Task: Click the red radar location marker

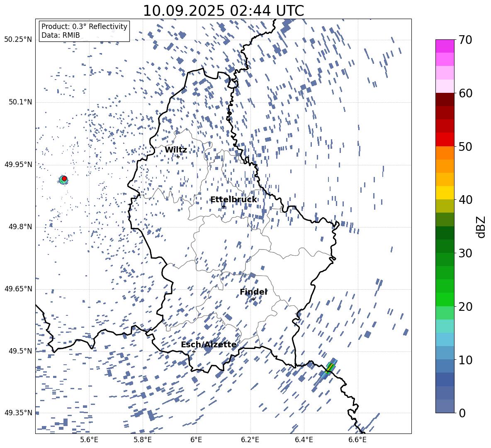Action: point(64,179)
